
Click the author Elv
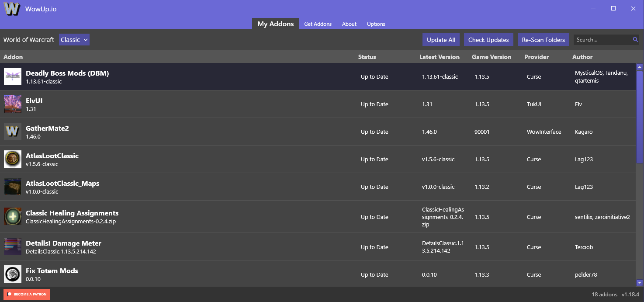[x=578, y=104]
